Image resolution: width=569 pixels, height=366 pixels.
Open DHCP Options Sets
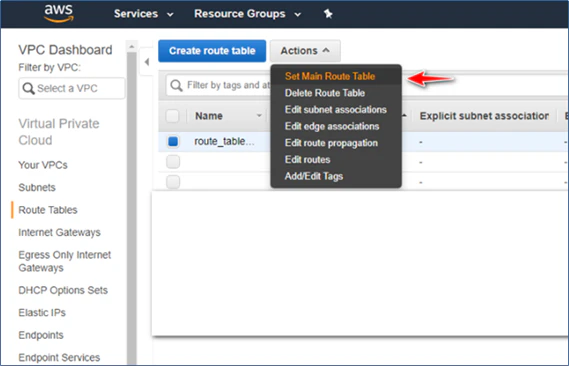click(x=63, y=290)
